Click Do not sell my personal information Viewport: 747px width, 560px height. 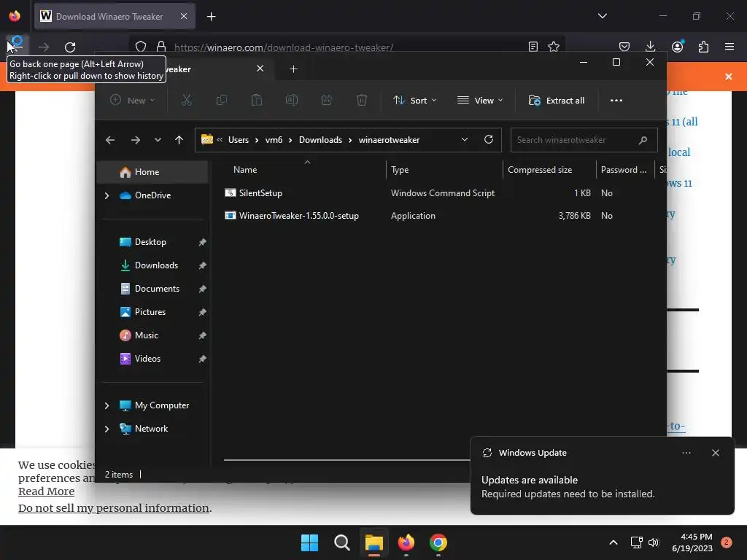pos(113,508)
